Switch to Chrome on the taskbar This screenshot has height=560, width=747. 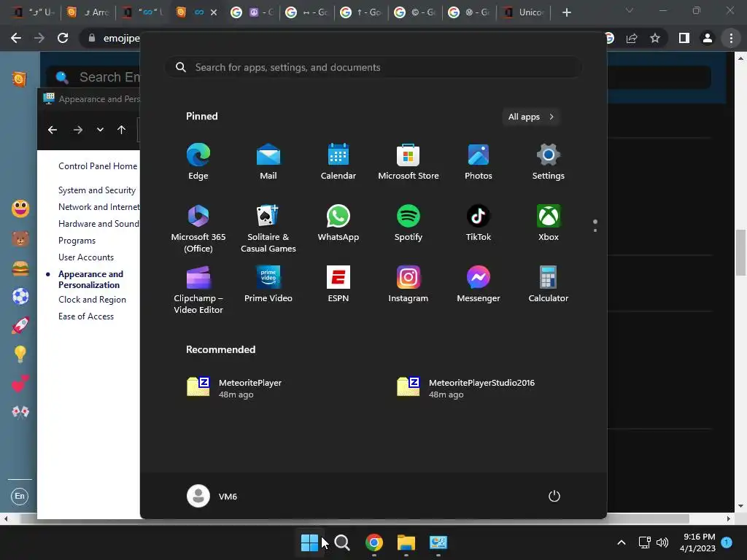click(x=374, y=542)
